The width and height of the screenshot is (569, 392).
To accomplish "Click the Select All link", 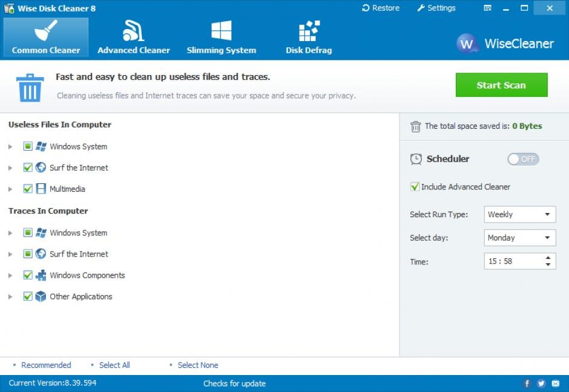I will [x=114, y=365].
